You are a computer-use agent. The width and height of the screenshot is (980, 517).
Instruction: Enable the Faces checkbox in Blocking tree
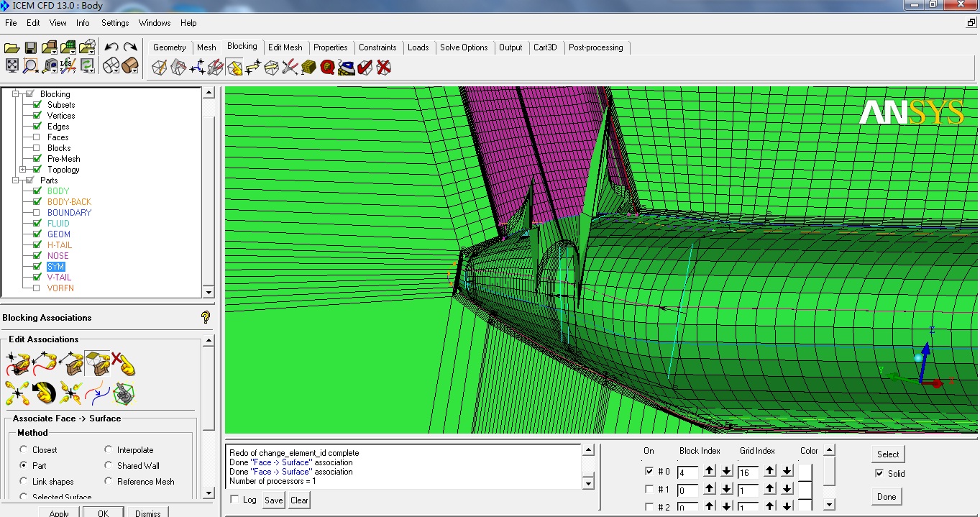(37, 137)
